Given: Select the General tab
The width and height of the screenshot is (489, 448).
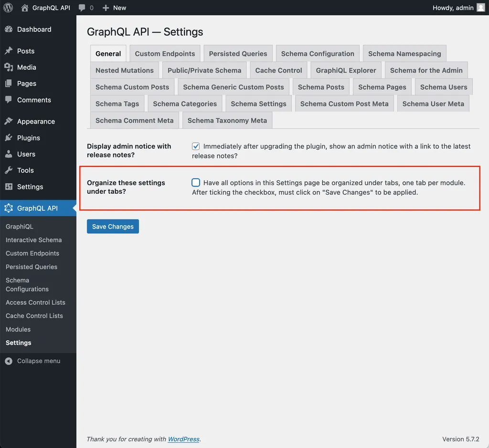Looking at the screenshot, I should point(108,53).
